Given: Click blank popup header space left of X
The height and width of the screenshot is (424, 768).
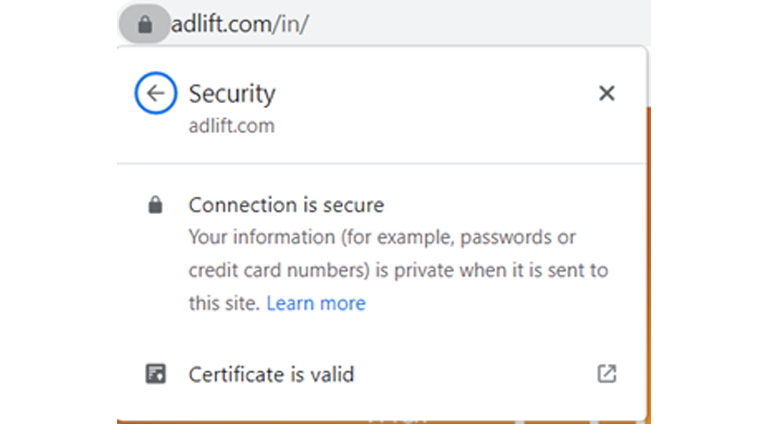Looking at the screenshot, I should pos(436,93).
